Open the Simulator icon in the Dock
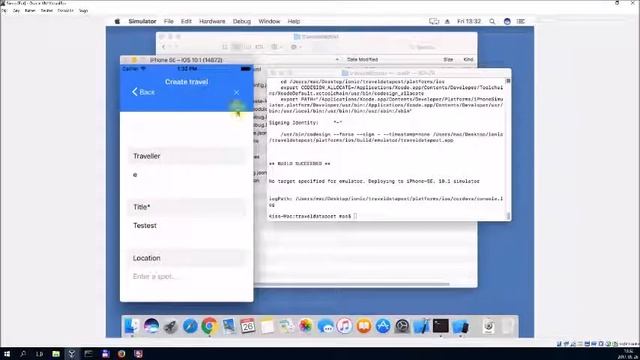 (x=460, y=326)
